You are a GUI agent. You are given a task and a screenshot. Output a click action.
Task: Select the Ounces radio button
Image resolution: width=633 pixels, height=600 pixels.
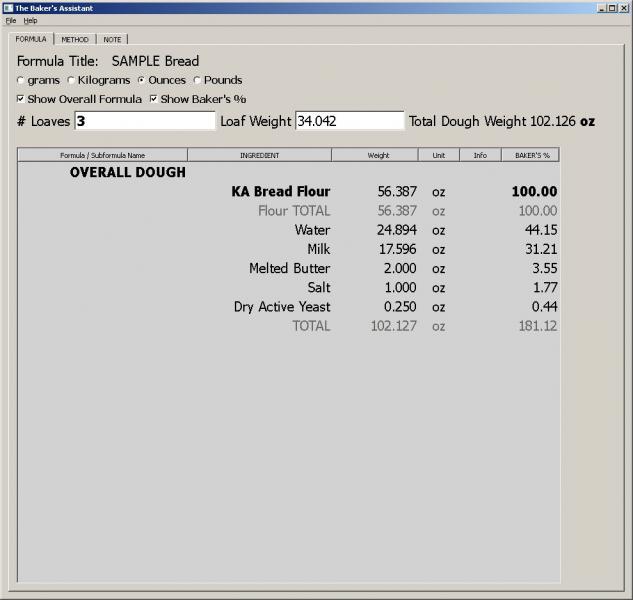tap(141, 80)
